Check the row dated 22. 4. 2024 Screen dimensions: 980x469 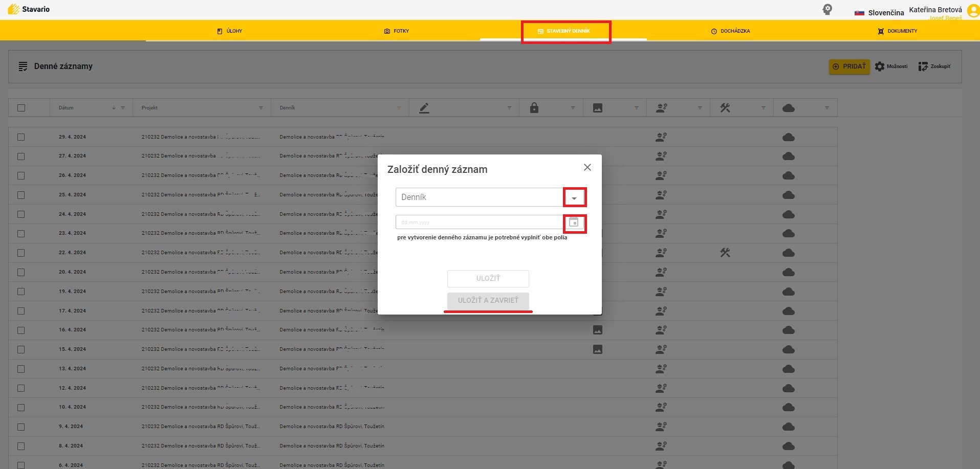click(x=21, y=253)
